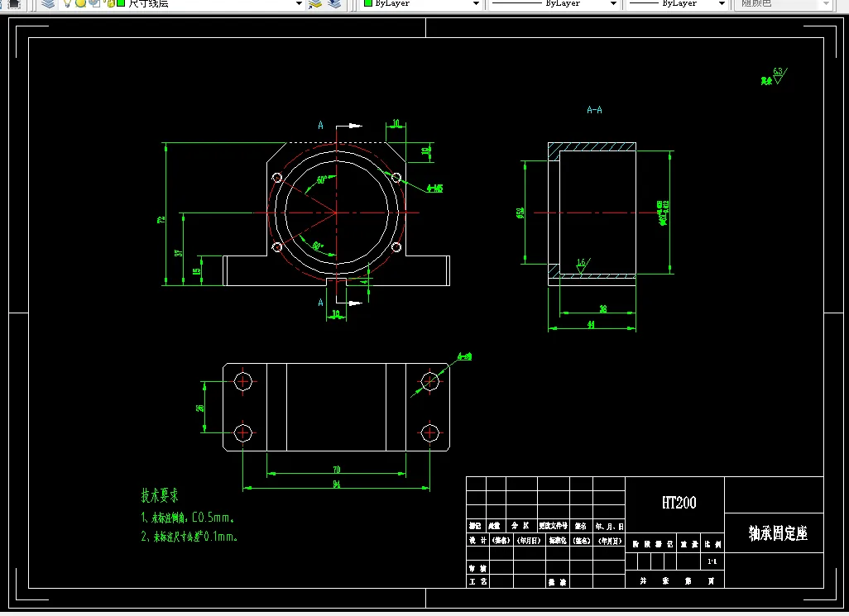Select the 分区 cell in title block

coord(520,526)
